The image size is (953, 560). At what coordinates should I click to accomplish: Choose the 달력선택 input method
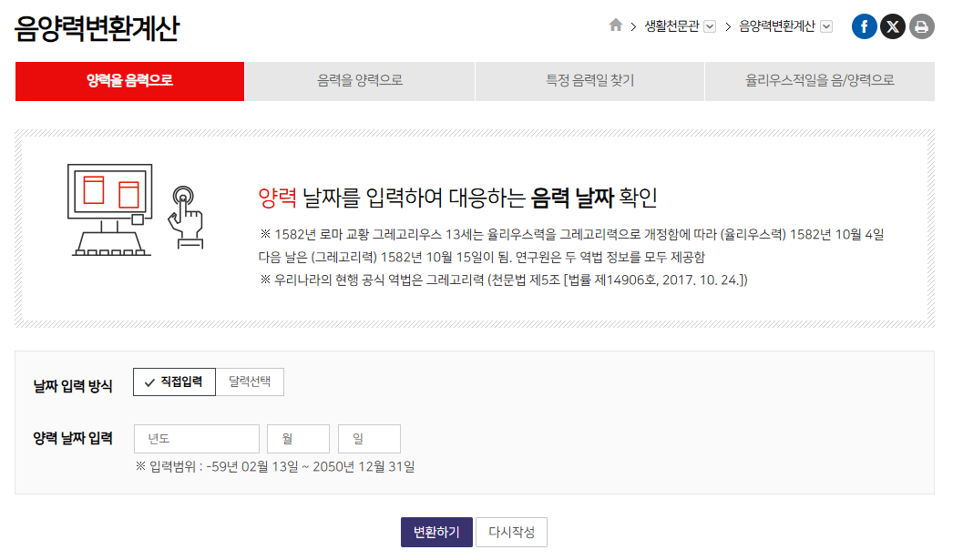pos(250,382)
